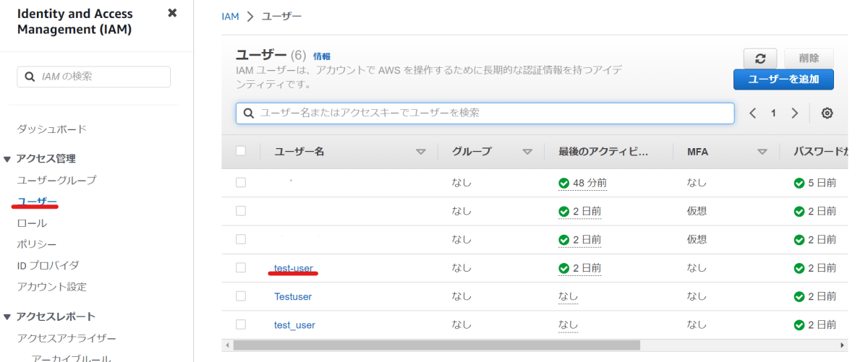The height and width of the screenshot is (362, 868).
Task: Check the box for test_user row
Action: pos(241,324)
